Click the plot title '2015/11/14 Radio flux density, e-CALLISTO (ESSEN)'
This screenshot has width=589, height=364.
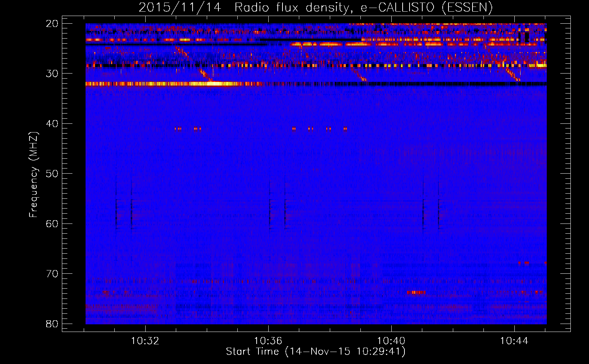316,7
